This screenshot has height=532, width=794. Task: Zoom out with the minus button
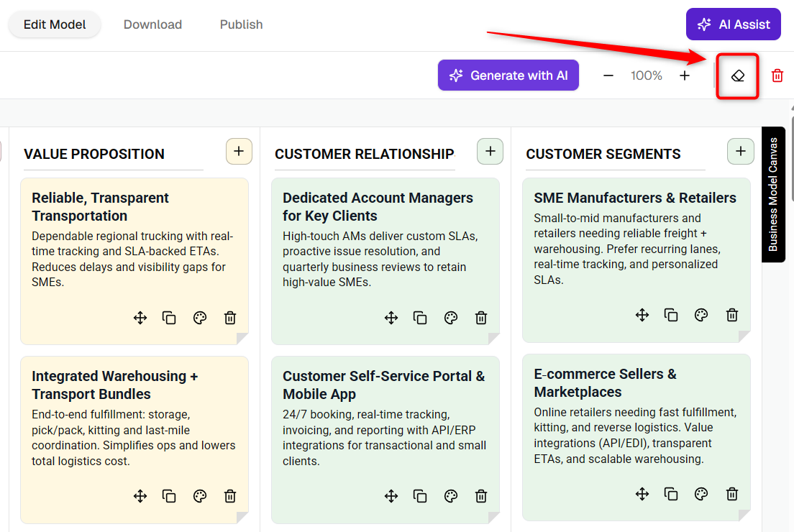click(608, 76)
